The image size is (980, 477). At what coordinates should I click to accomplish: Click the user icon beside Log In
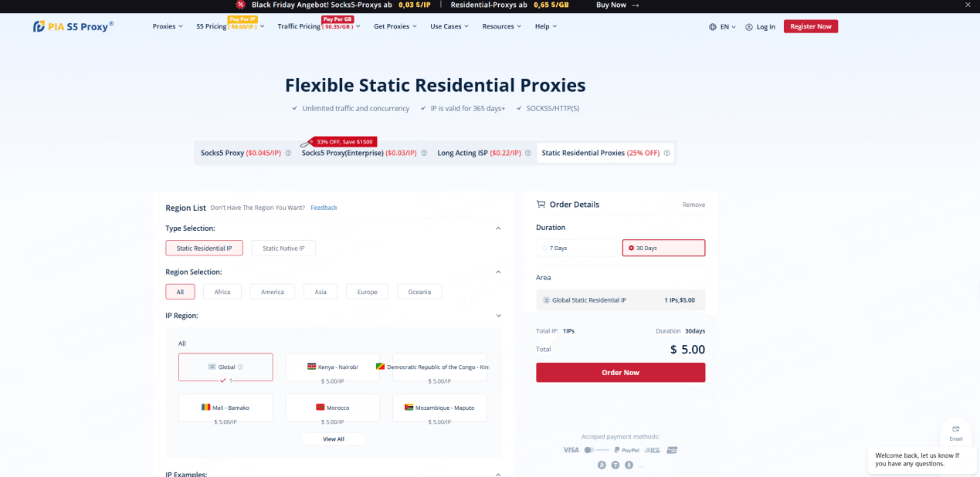pos(749,27)
